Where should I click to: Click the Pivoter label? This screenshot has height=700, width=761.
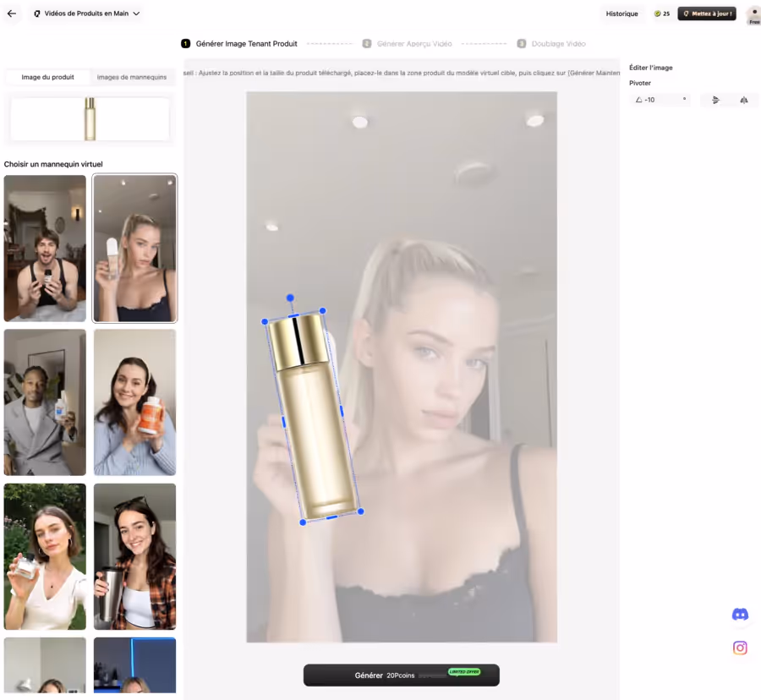[x=640, y=83]
